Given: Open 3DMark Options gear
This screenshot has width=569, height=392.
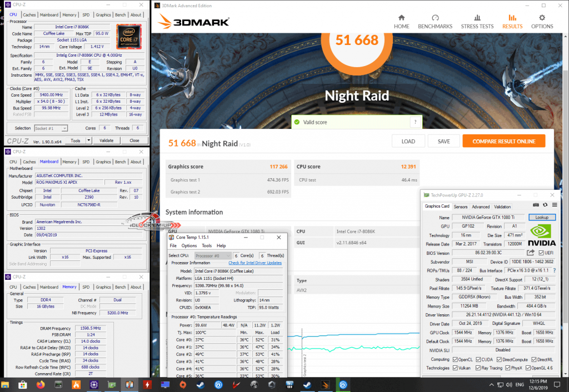Looking at the screenshot, I should 542,21.
